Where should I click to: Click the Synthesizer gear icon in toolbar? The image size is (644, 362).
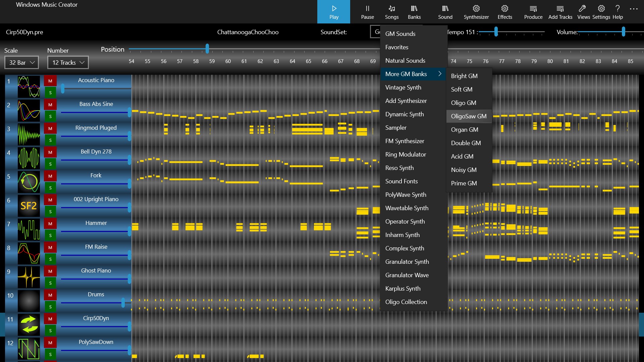476,9
